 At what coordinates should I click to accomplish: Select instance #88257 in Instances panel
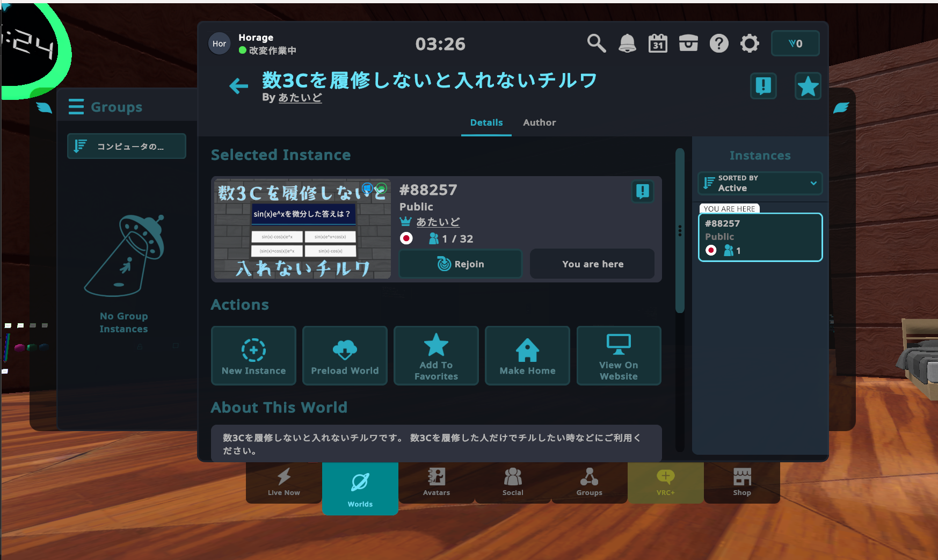click(x=760, y=237)
